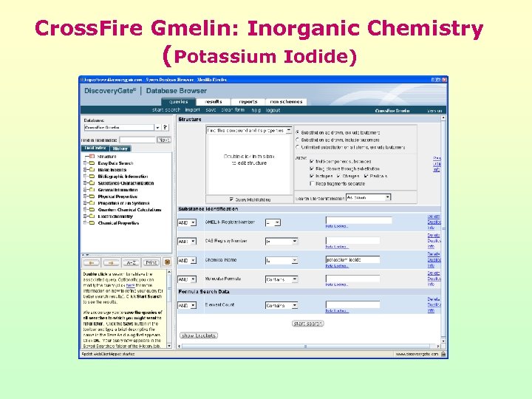Screen dimensions: 532x399
Task: Click the Print button
Action: [151, 262]
